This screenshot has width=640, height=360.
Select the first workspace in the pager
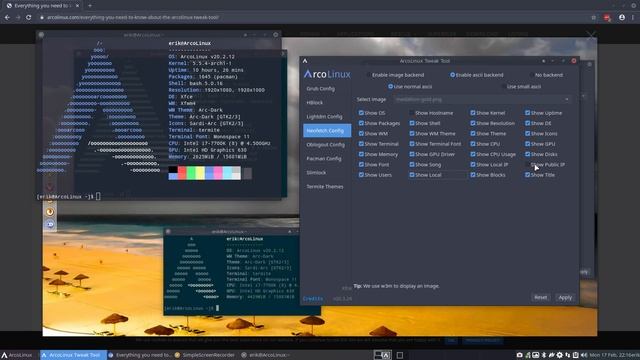click(383, 355)
